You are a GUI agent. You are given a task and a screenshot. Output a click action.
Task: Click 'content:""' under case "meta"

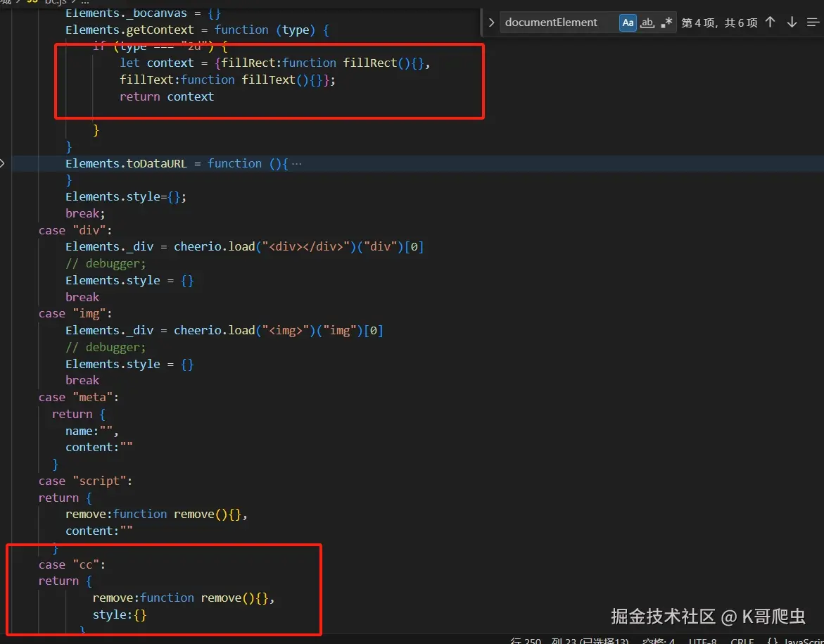99,448
